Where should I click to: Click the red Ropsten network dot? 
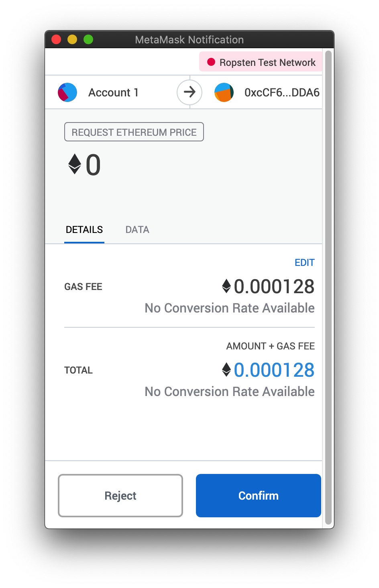pyautogui.click(x=211, y=62)
